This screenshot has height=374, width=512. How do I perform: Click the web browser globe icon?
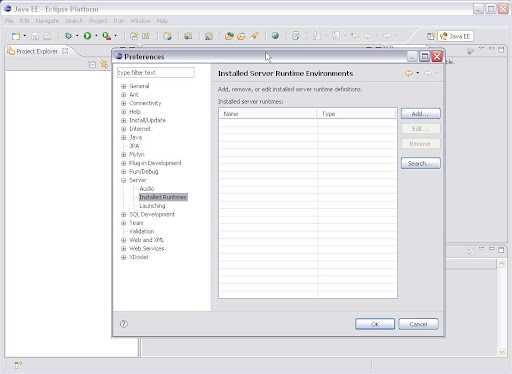click(275, 36)
